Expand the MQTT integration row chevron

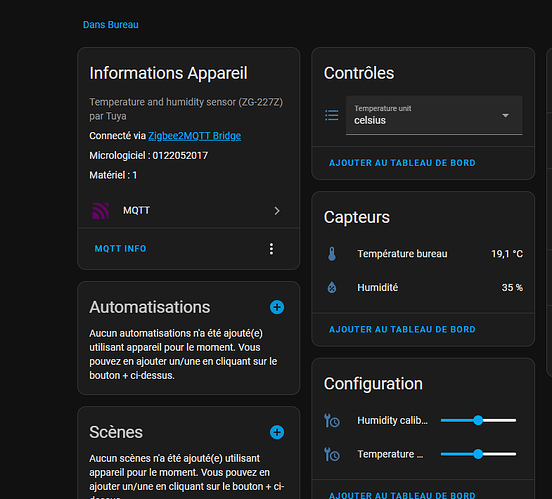pyautogui.click(x=277, y=211)
